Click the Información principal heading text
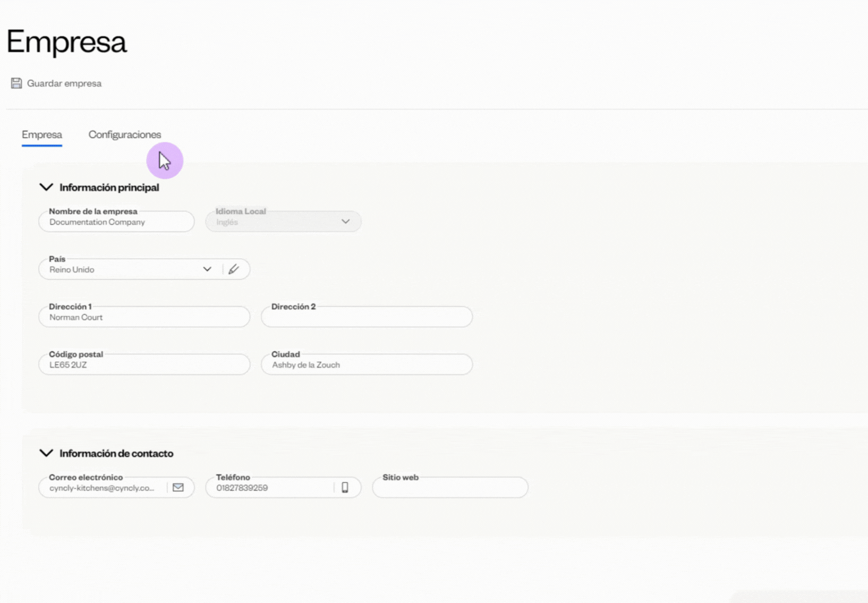 (x=109, y=188)
